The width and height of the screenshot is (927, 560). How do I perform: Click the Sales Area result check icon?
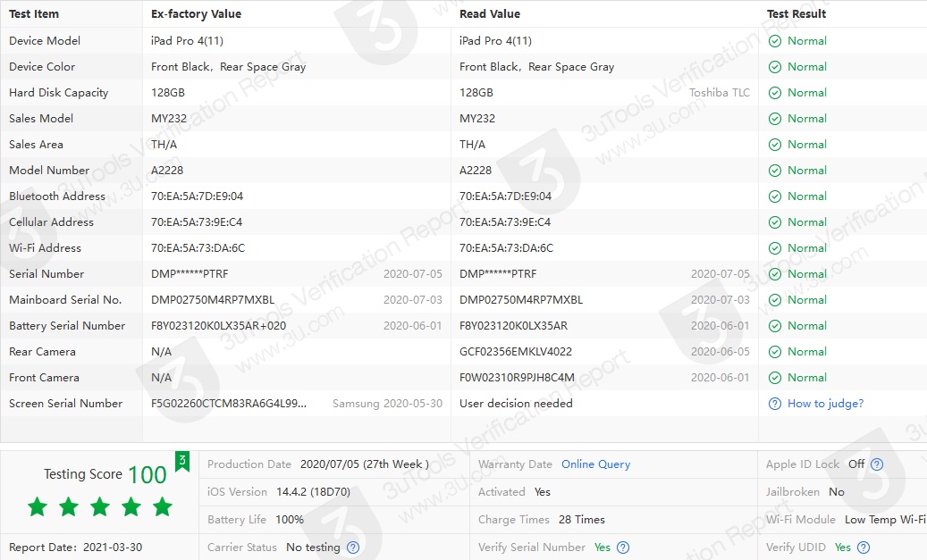774,145
